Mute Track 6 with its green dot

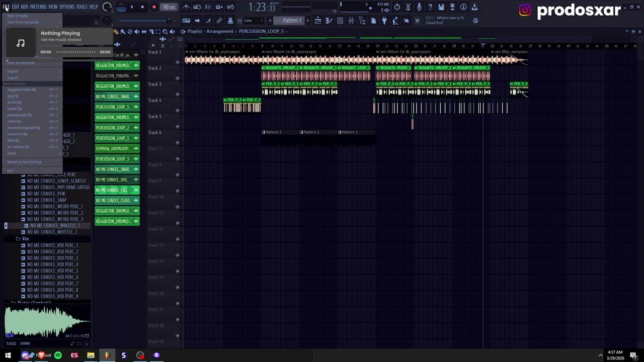(x=177, y=143)
